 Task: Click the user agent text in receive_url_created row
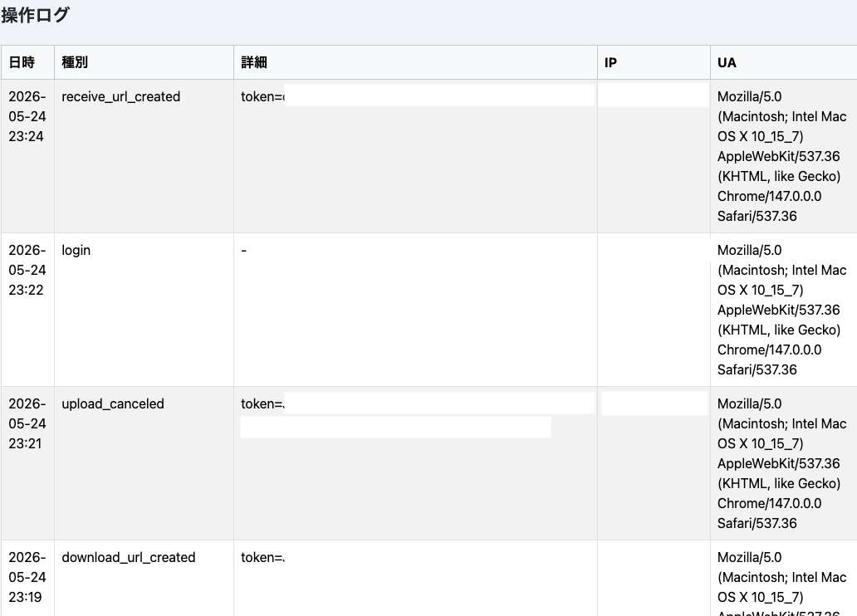[781, 156]
